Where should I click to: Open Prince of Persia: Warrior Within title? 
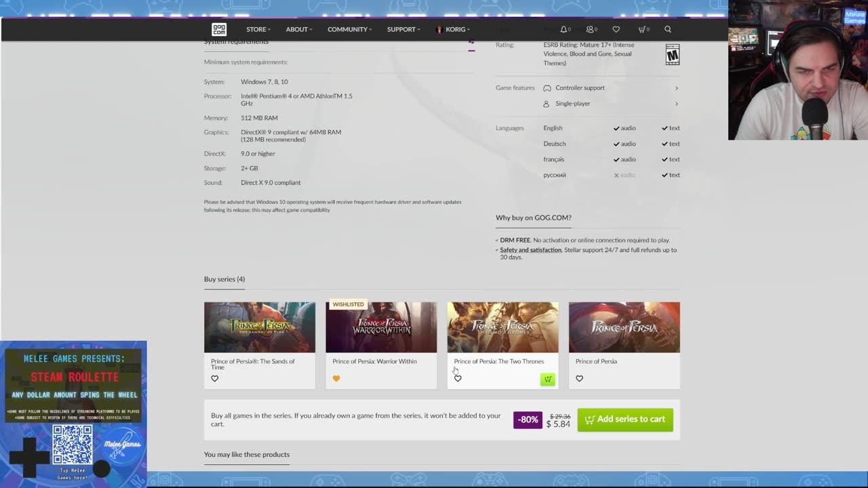[x=374, y=361]
